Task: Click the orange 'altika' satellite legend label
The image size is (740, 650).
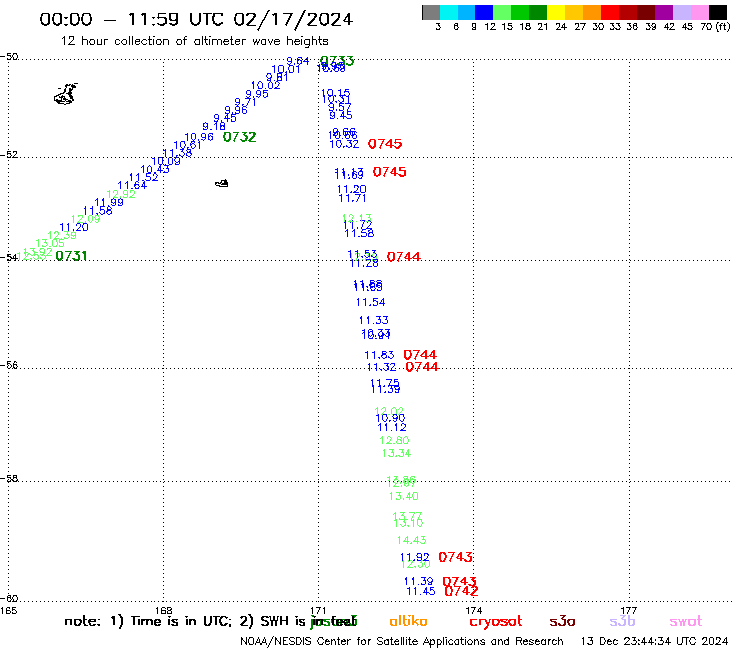Action: (x=408, y=621)
